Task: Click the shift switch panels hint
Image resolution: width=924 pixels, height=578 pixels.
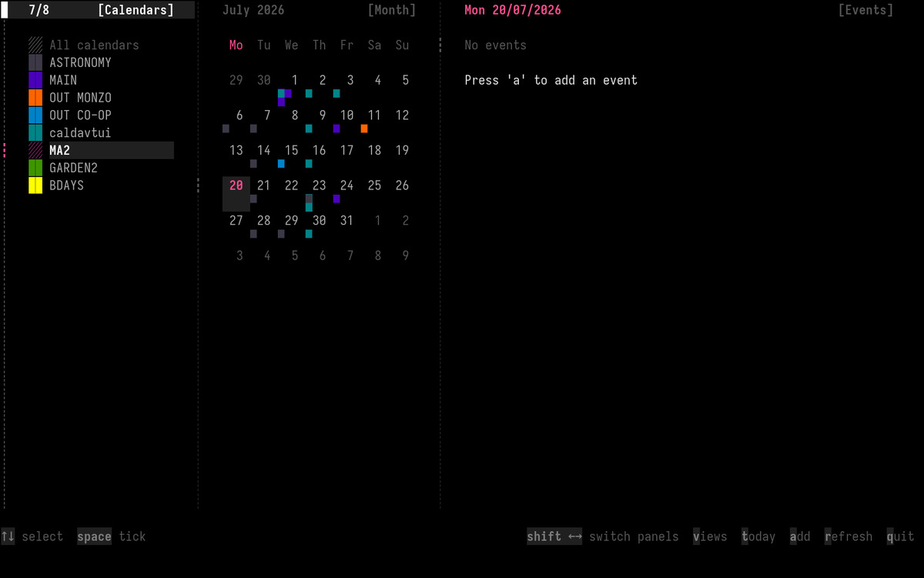Action: pos(603,536)
